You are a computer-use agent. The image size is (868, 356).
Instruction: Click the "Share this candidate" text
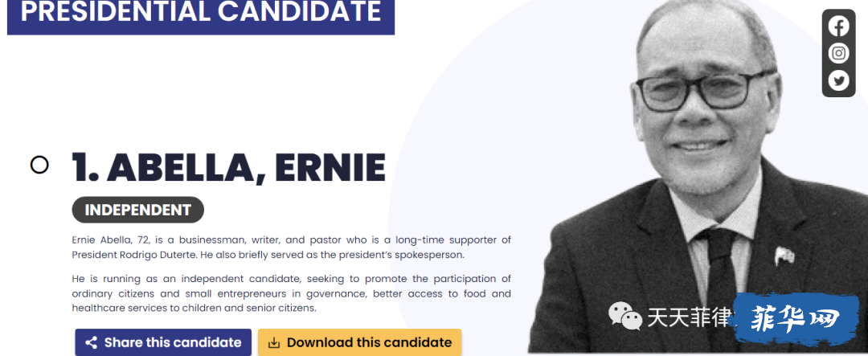(x=173, y=342)
